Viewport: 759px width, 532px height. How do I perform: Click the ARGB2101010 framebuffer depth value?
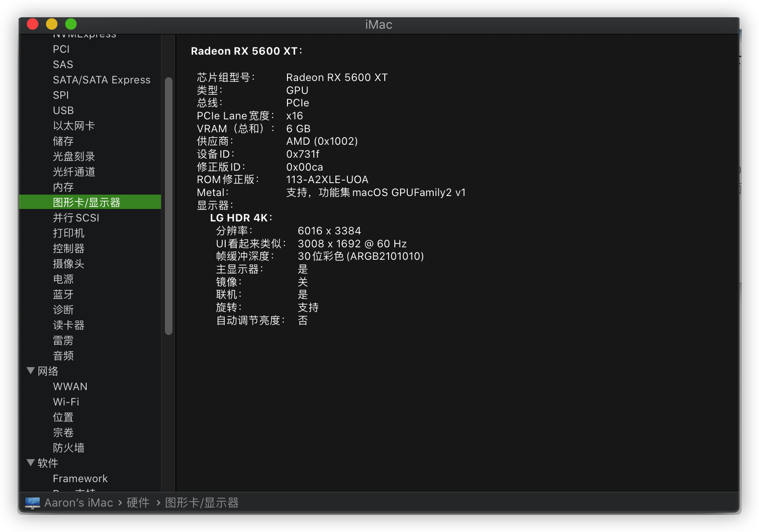(x=361, y=256)
